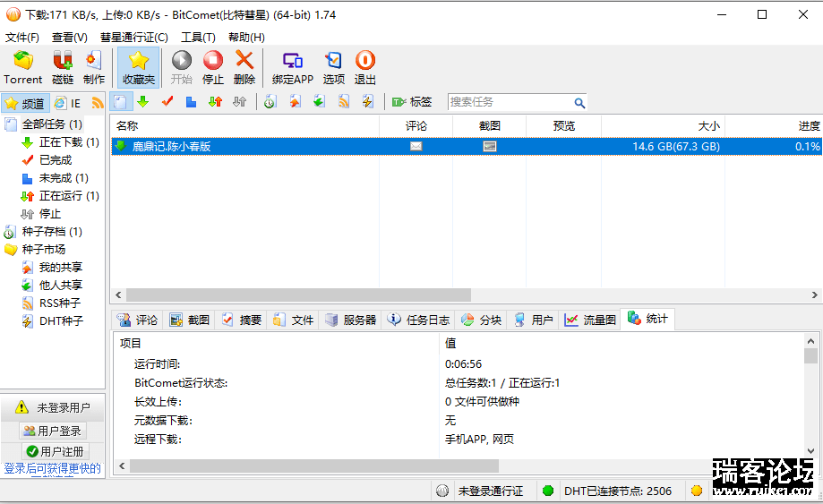Click the snapshot icon in task row
823x504 pixels.
point(489,146)
